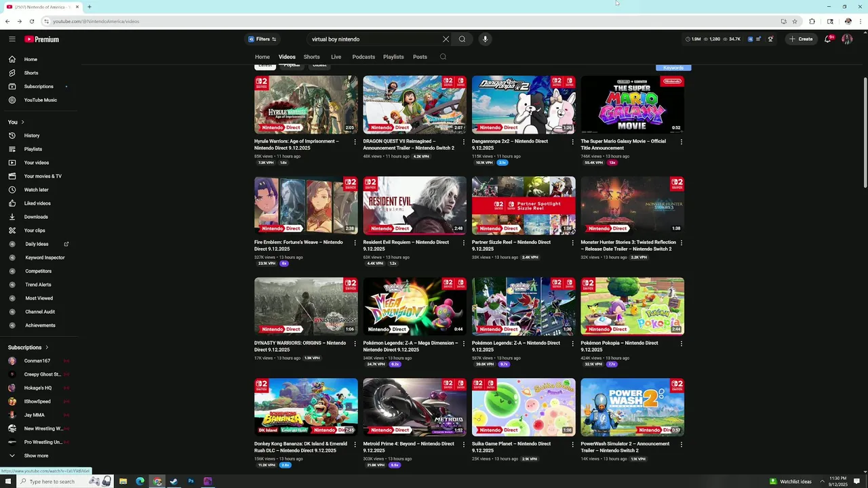Click the trophy icon in top bar
868x488 pixels.
coord(770,39)
